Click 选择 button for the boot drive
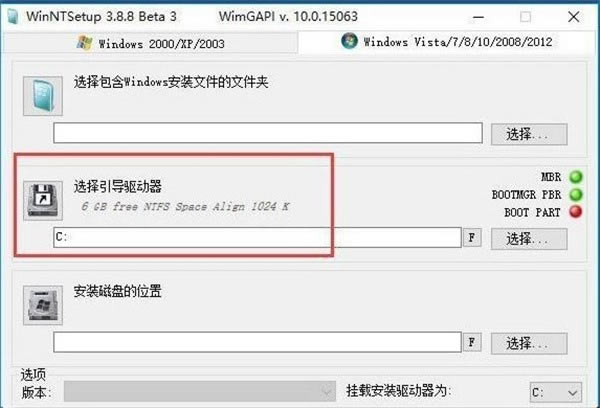 click(x=529, y=239)
